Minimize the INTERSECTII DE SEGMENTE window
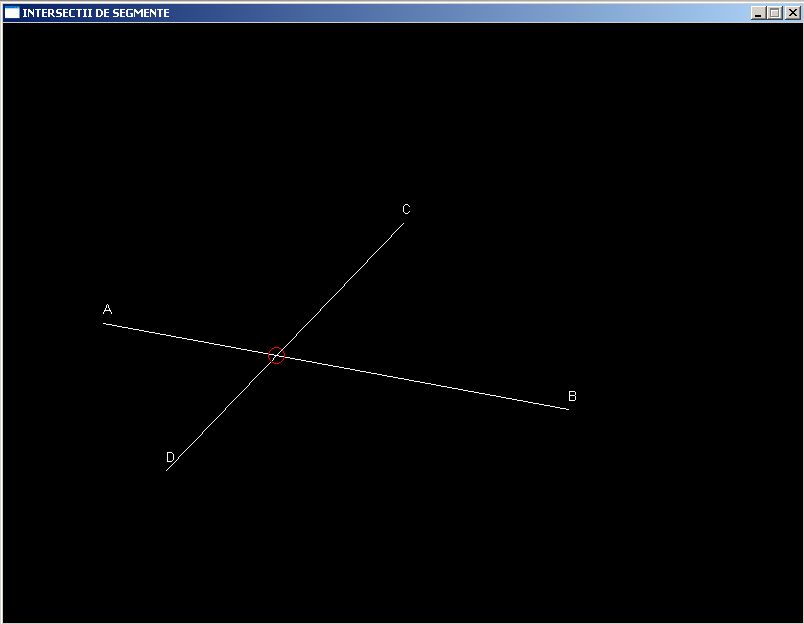 758,13
